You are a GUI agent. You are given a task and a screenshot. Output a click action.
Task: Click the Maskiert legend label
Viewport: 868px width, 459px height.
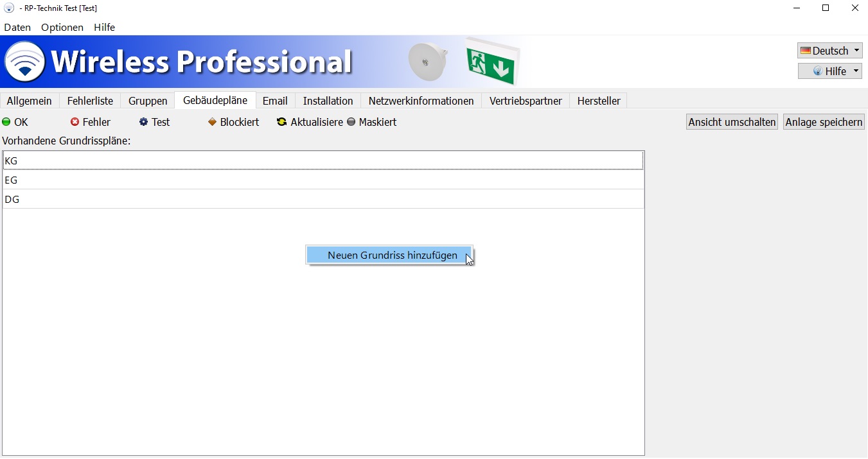[x=378, y=122]
